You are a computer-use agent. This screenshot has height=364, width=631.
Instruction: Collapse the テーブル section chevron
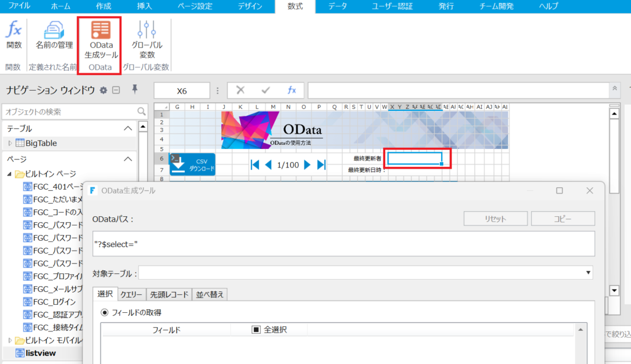[128, 129]
